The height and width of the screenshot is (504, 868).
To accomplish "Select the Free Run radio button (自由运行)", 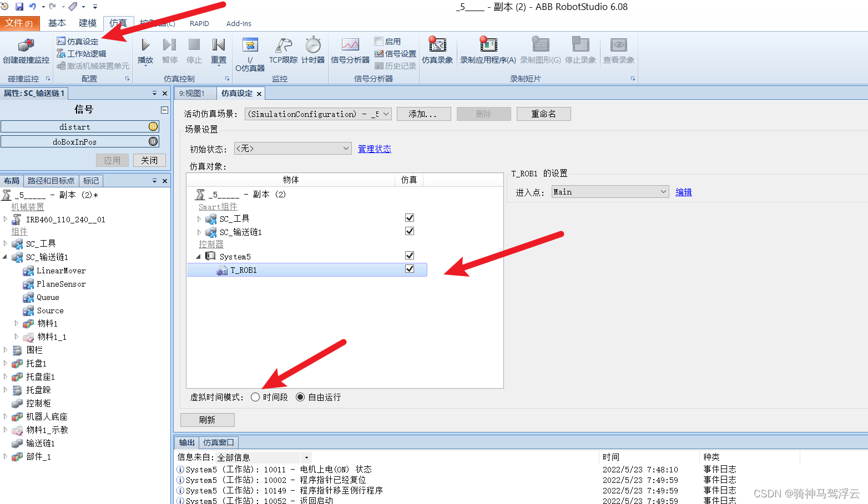I will 300,397.
